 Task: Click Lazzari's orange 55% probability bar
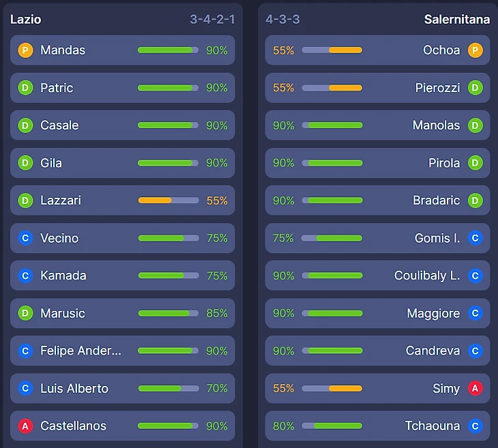click(169, 200)
